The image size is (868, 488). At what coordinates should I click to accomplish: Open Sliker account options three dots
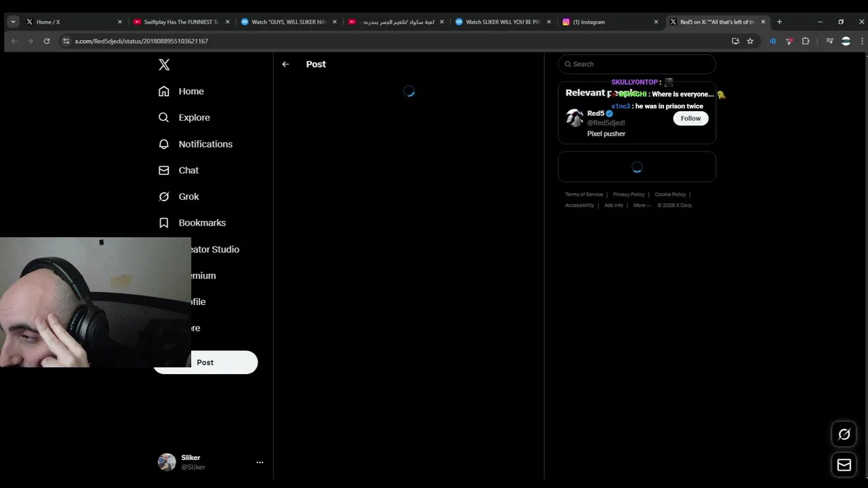click(x=260, y=462)
